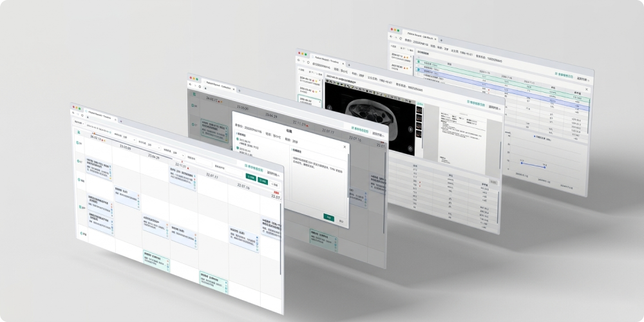Click the green confirm button in dialog
The height and width of the screenshot is (322, 644).
click(x=328, y=218)
